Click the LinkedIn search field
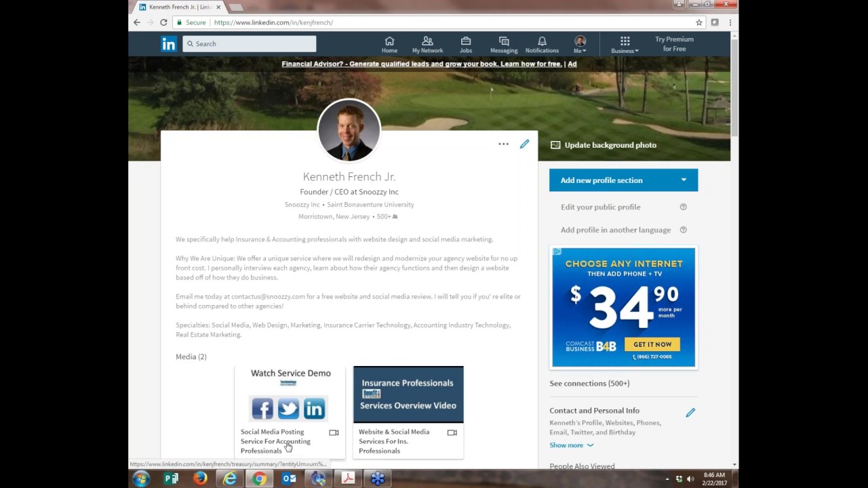This screenshot has width=868, height=488. pyautogui.click(x=249, y=44)
